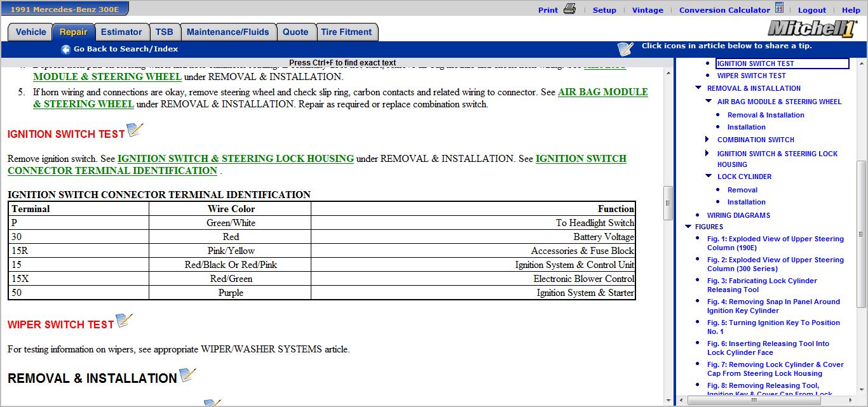Follow IGNITION SWITCH CONNECTOR TERMINAL IDENTIFICATION link
The image size is (868, 407).
[317, 164]
